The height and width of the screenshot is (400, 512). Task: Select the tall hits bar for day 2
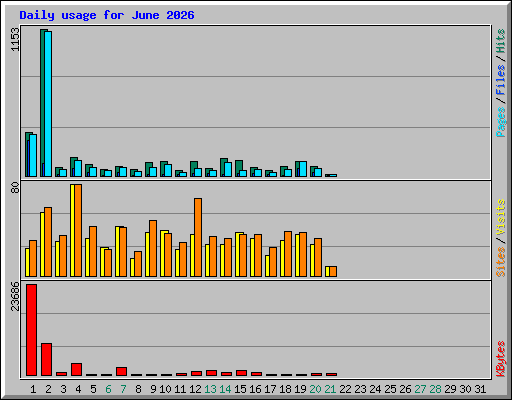point(43,103)
